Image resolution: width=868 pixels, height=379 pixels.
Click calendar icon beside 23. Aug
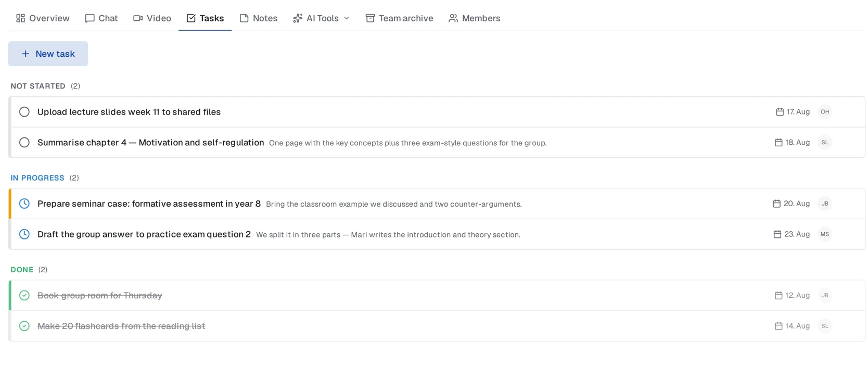click(777, 234)
